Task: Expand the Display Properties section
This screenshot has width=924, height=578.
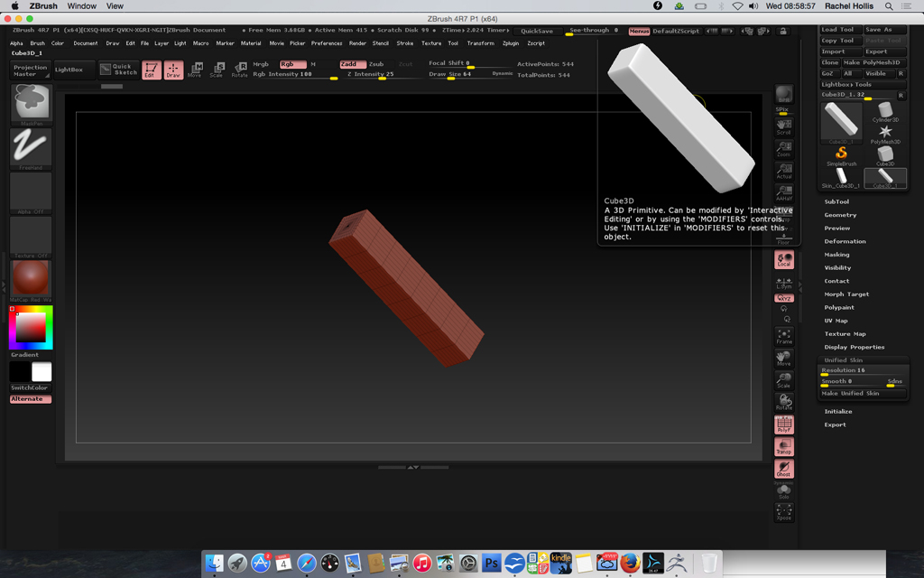Action: tap(855, 348)
